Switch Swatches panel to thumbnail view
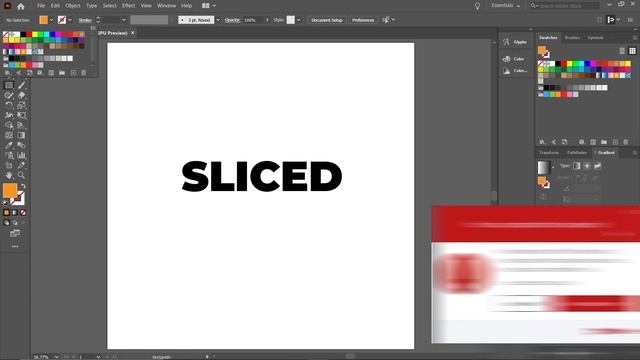 coord(632,51)
